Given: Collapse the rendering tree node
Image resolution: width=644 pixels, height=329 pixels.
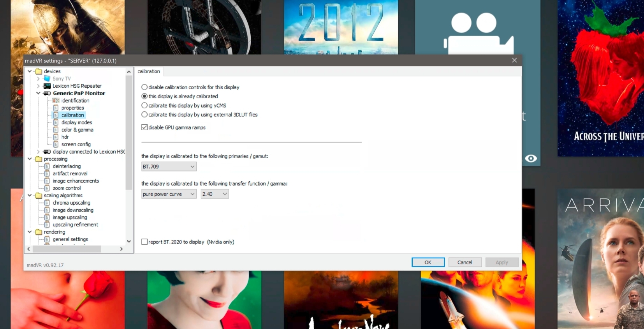Looking at the screenshot, I should pyautogui.click(x=30, y=232).
